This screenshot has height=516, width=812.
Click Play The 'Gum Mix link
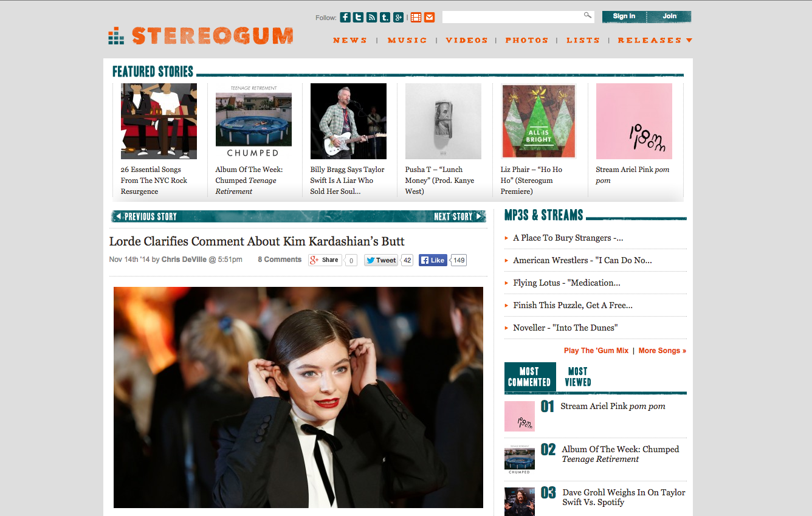(x=596, y=351)
